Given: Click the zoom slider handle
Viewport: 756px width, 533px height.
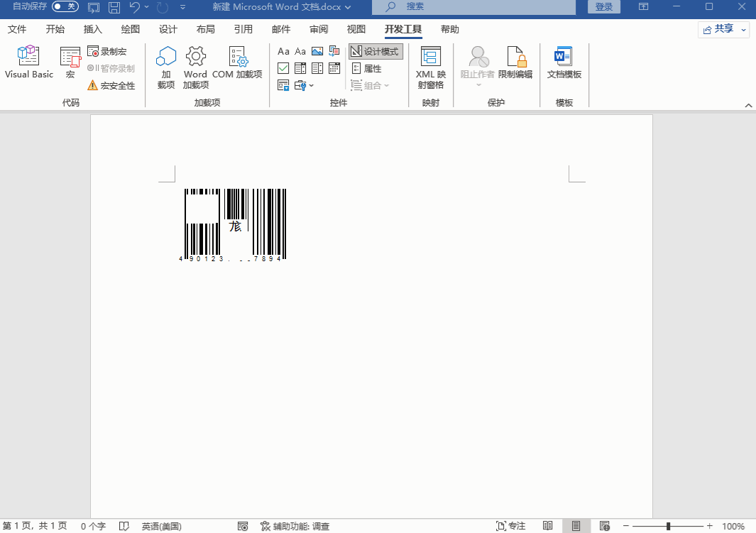Looking at the screenshot, I should pos(668,526).
